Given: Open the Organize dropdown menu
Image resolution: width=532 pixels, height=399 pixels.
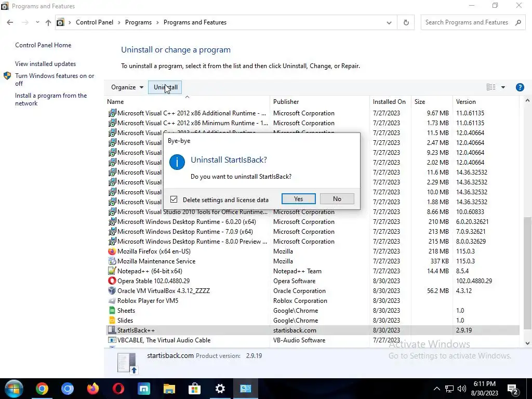Looking at the screenshot, I should [127, 87].
